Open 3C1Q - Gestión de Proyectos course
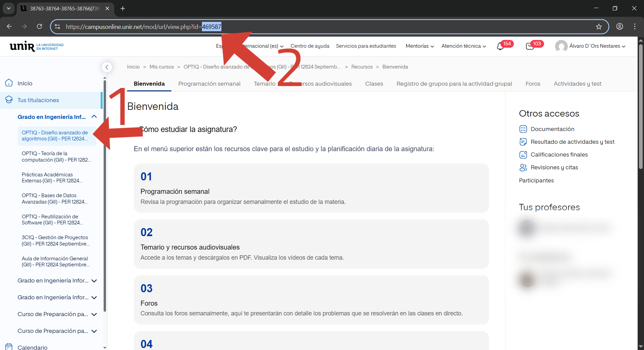The image size is (644, 350). pos(56,240)
